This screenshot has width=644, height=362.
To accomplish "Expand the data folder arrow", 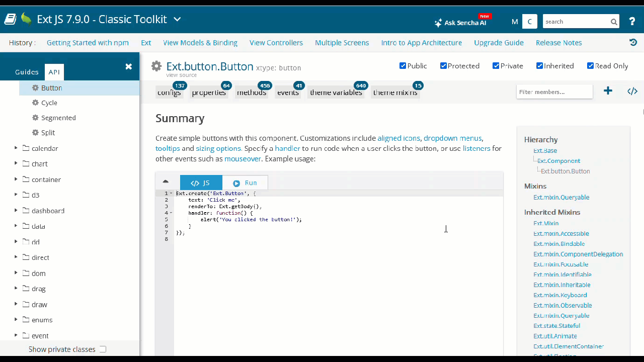I will 16,226.
